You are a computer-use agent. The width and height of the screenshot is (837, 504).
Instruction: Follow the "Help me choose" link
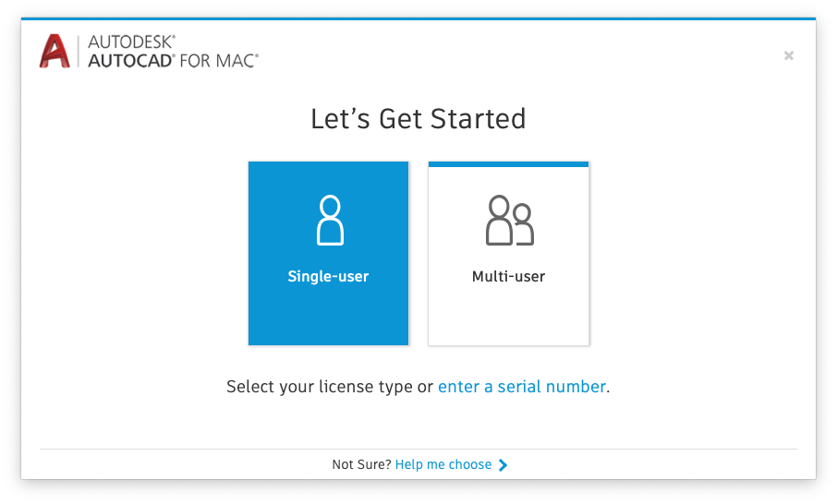coord(443,465)
